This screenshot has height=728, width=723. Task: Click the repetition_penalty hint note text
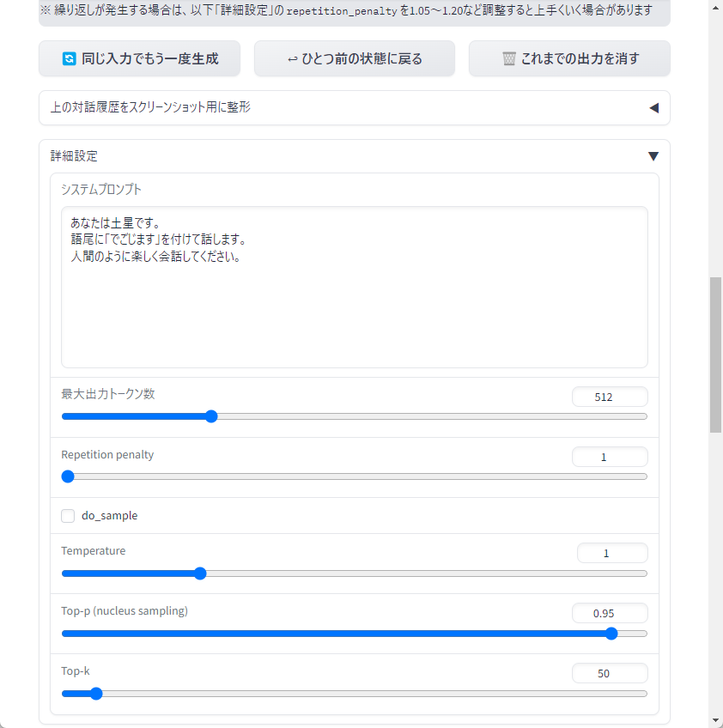click(347, 10)
